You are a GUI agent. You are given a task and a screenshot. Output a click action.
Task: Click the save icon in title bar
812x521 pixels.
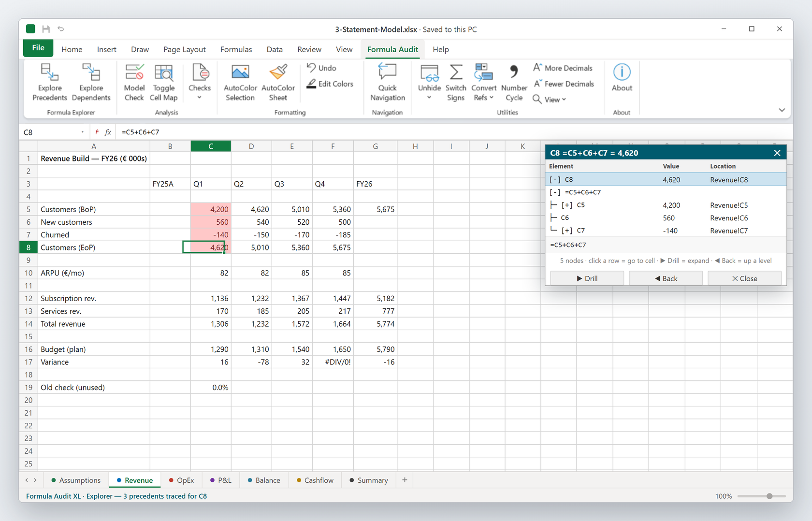point(46,29)
